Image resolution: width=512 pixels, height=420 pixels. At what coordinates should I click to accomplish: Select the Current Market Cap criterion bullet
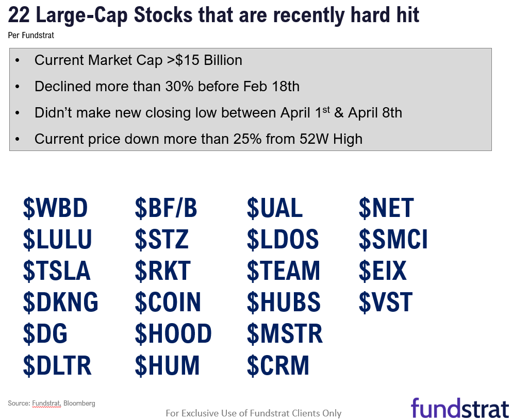tap(138, 60)
